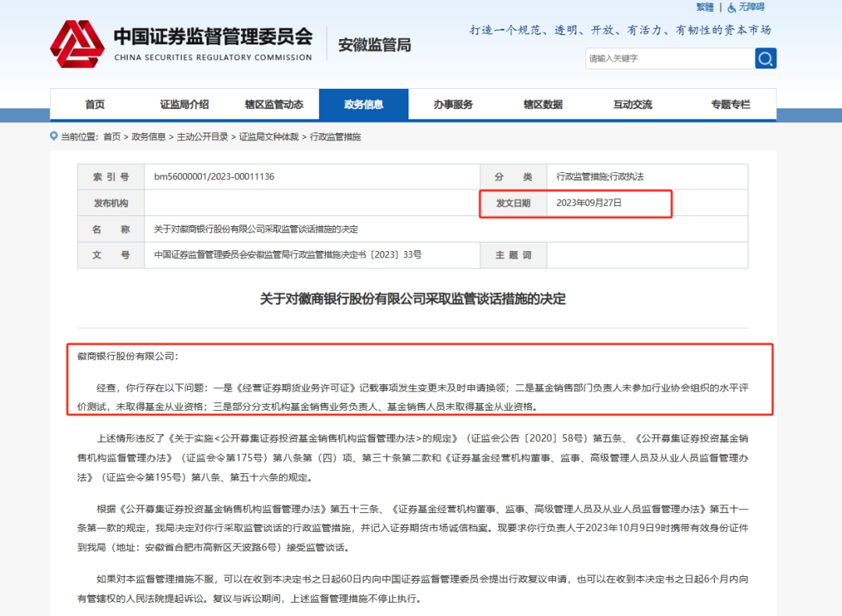Click the salutation line 徽商银行股份有限公司:
Viewport: 842px width, 616px height.
point(127,356)
